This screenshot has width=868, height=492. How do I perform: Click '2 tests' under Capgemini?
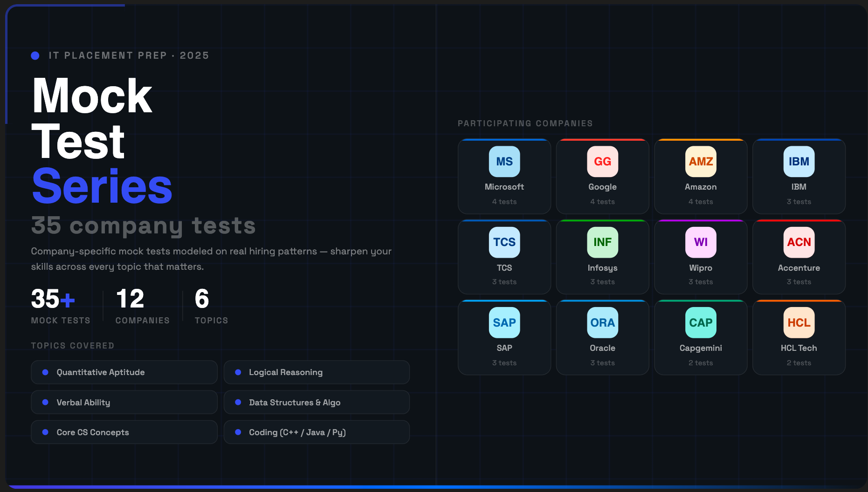point(701,363)
